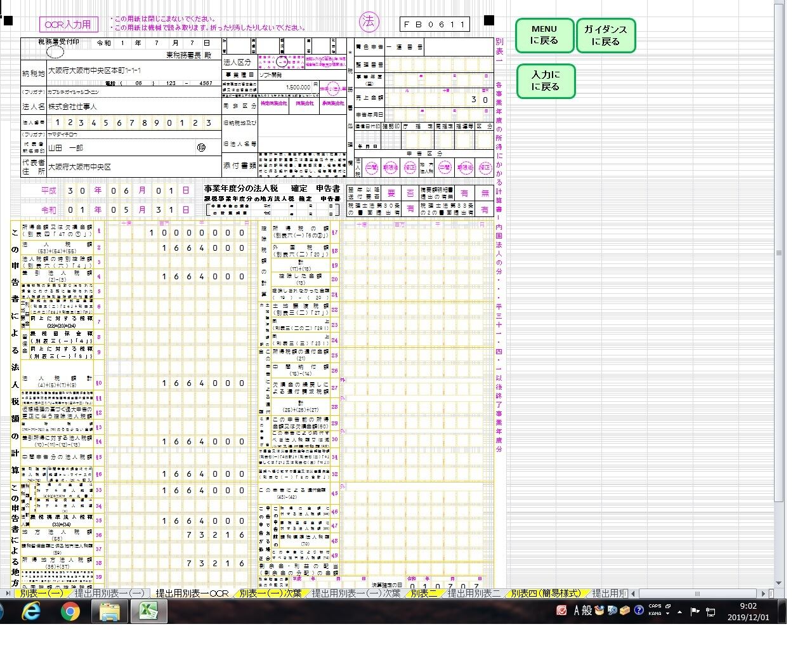Launch Google Chrome from the taskbar
Screen dimensions: 812x650
(x=70, y=612)
